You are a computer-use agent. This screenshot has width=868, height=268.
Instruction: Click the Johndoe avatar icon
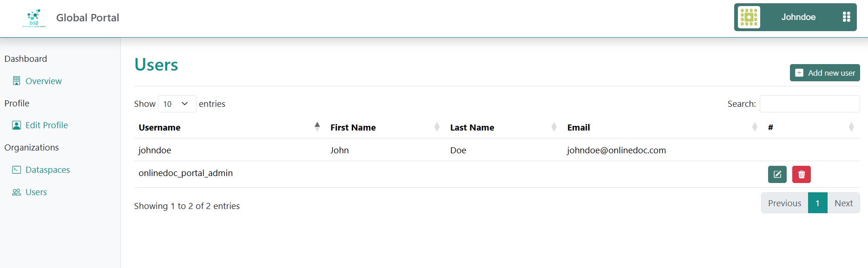pyautogui.click(x=749, y=17)
